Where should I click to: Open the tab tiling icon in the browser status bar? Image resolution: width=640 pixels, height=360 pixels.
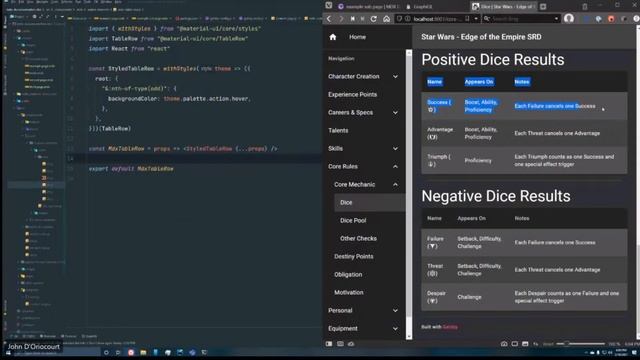[515, 344]
